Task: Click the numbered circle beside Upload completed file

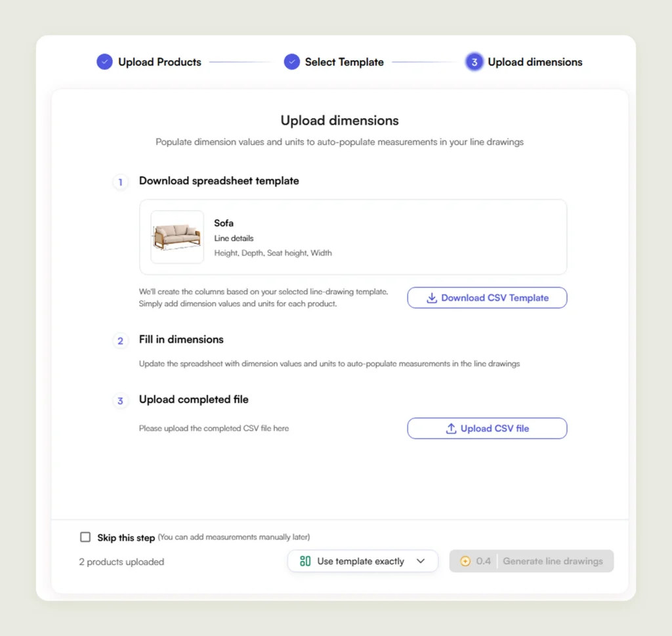Action: (x=120, y=400)
